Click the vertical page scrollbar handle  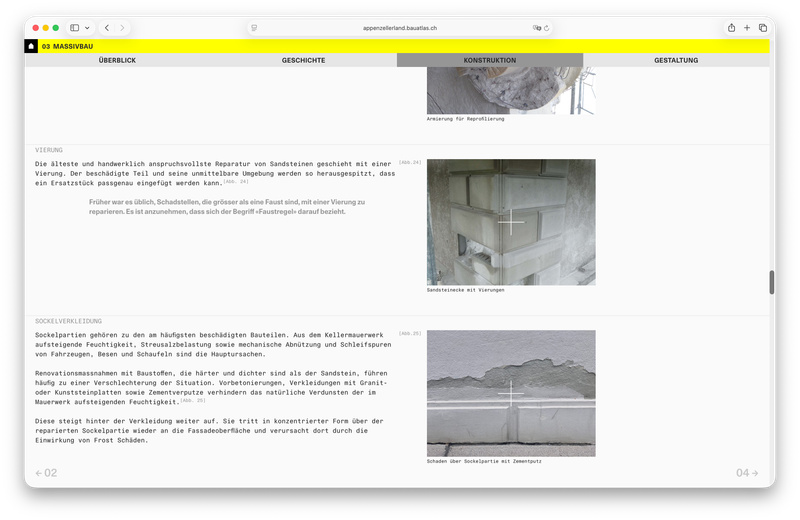pos(771,282)
